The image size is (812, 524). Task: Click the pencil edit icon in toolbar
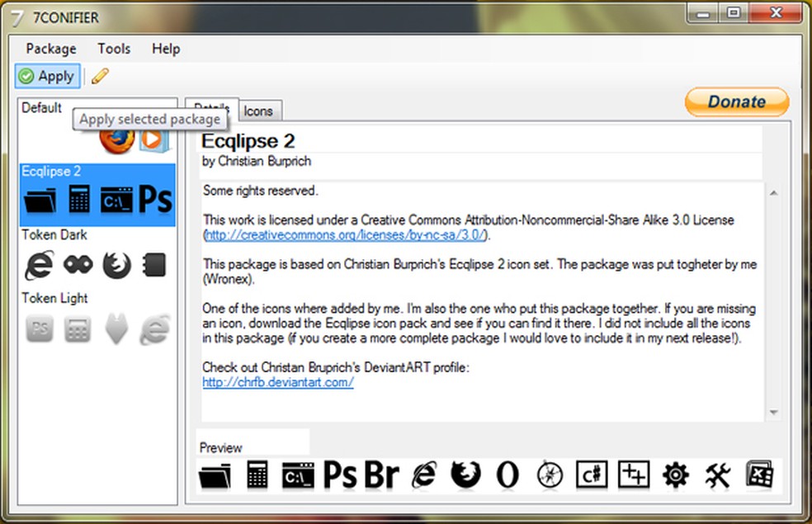tap(100, 76)
